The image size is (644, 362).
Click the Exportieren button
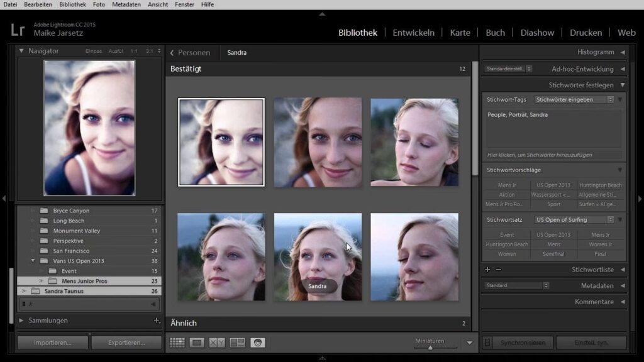[x=126, y=343]
